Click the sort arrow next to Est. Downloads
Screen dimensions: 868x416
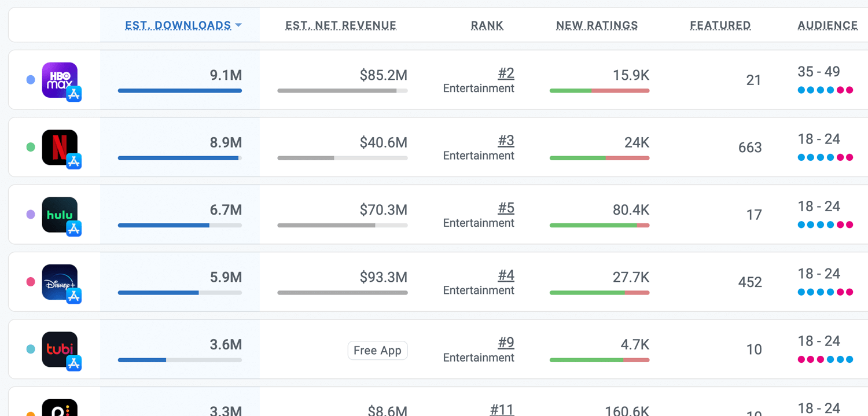(x=238, y=25)
